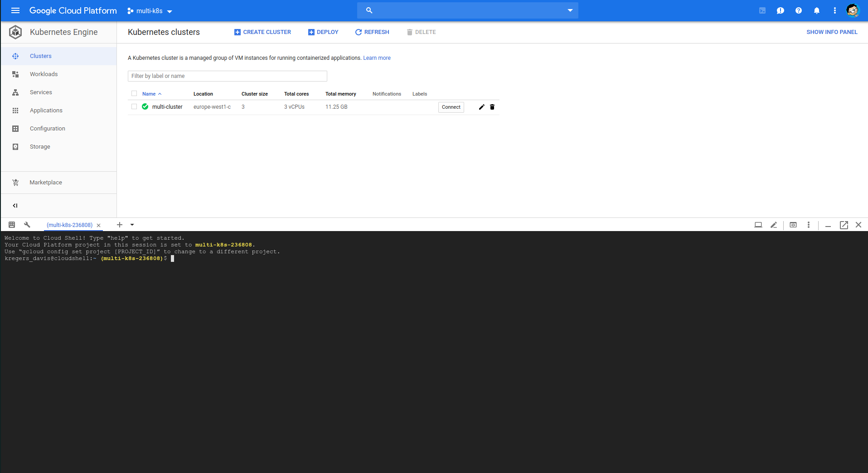Click Cloud Shell laptop boost mode icon

(x=758, y=225)
